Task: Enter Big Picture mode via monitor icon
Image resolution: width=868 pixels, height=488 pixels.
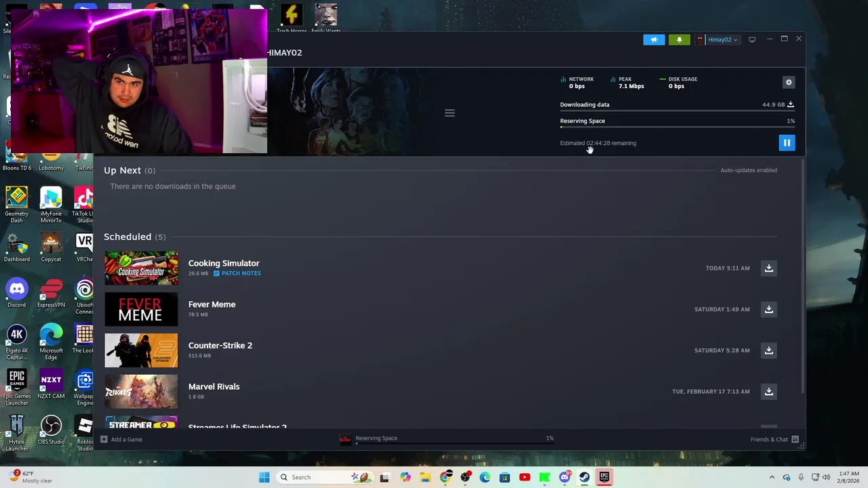Action: click(752, 39)
